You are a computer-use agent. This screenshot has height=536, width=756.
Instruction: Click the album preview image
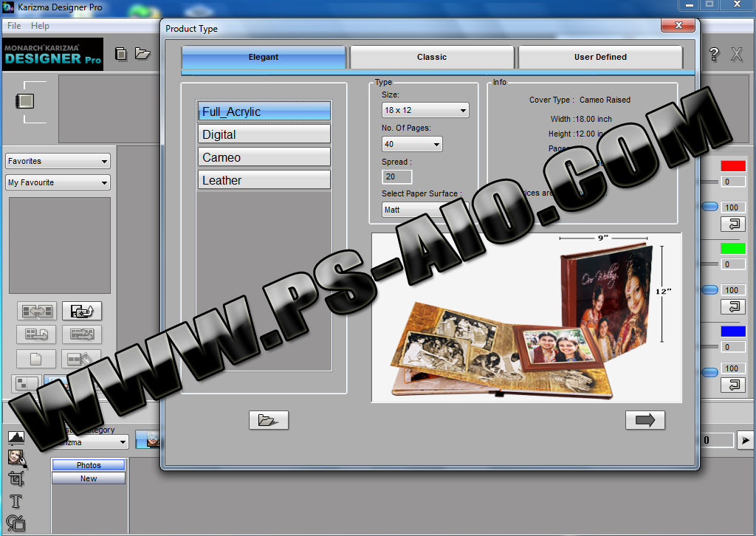coord(526,317)
